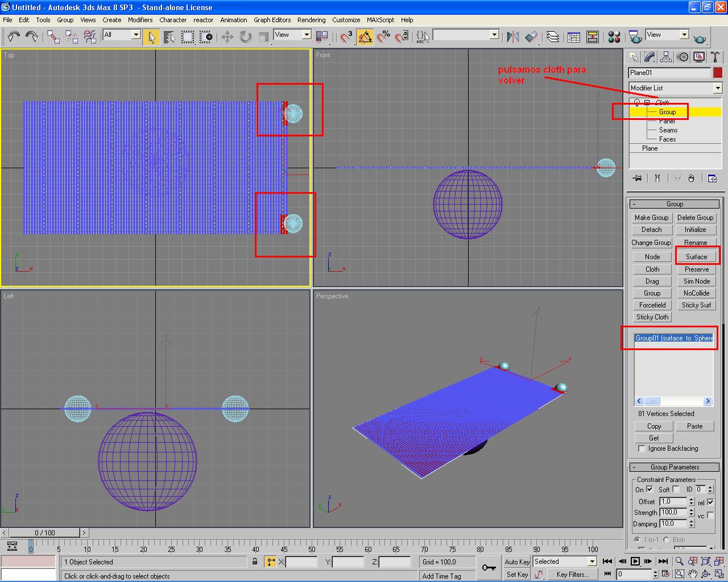Click the Undo arrow icon
The width and height of the screenshot is (728, 582).
click(14, 37)
